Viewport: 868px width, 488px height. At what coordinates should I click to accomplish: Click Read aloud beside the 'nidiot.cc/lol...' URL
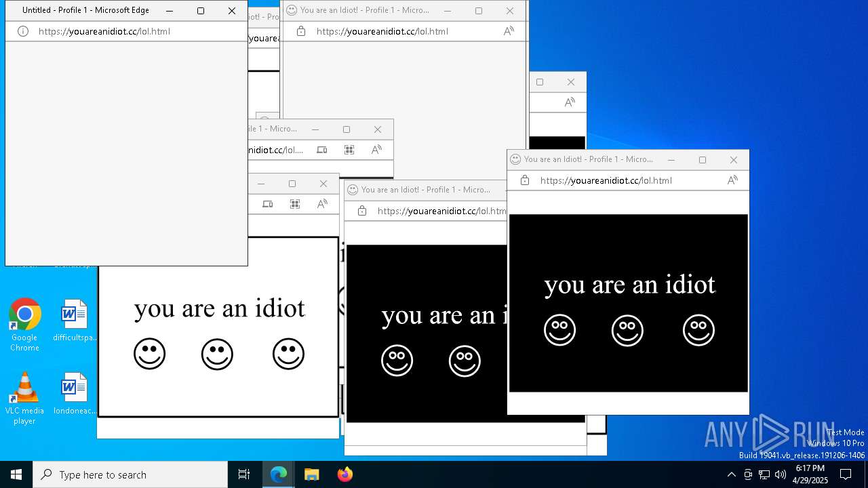[376, 150]
